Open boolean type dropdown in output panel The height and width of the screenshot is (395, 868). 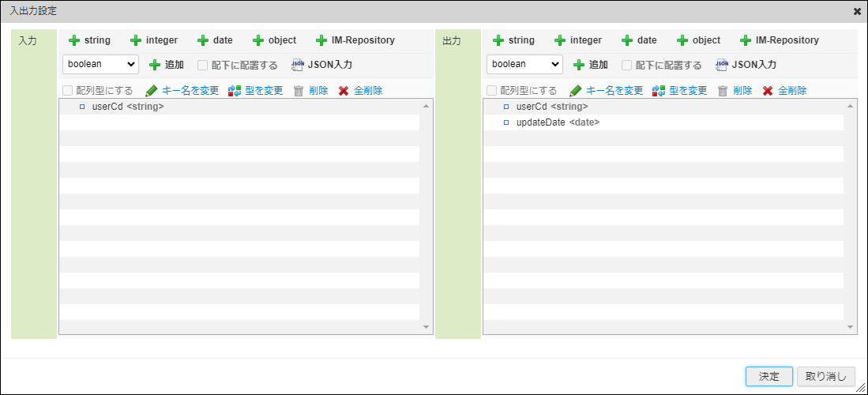click(x=524, y=64)
